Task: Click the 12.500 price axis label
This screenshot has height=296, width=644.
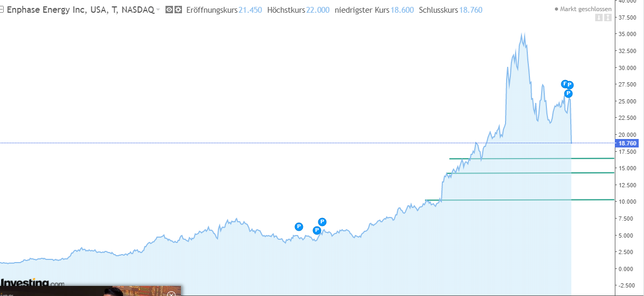Action: [x=627, y=185]
